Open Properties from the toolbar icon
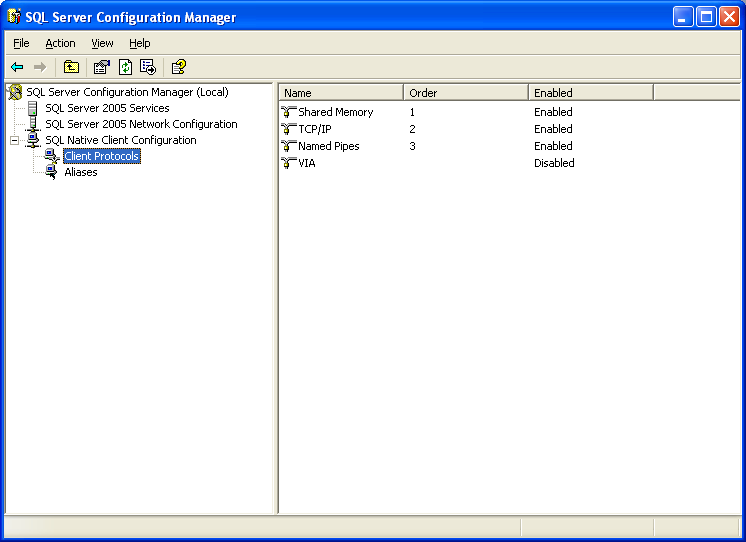The width and height of the screenshot is (746, 542). 101,67
